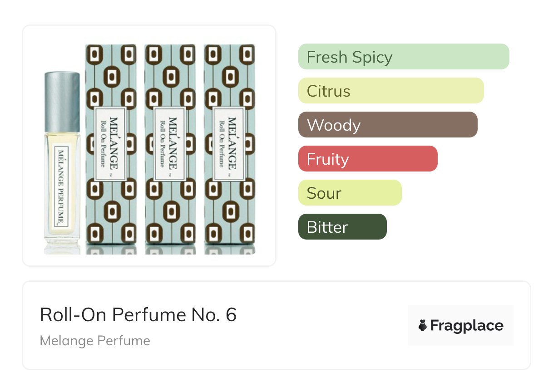Click the white label on the middle box
The image size is (553, 392).
170,144
